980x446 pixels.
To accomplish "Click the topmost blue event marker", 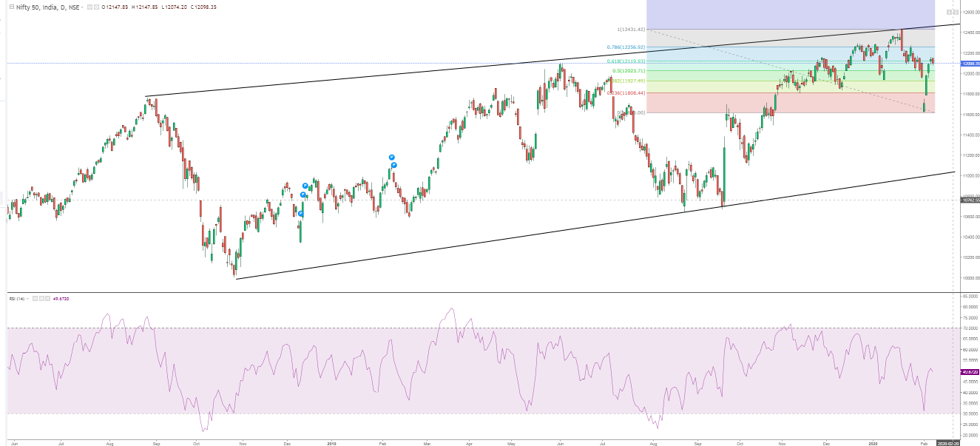I will (393, 157).
